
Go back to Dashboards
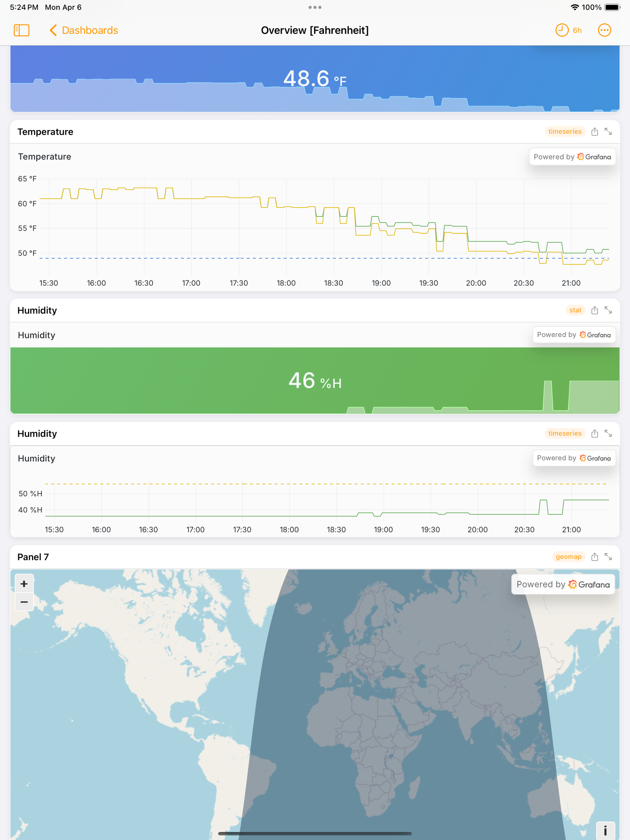(84, 31)
